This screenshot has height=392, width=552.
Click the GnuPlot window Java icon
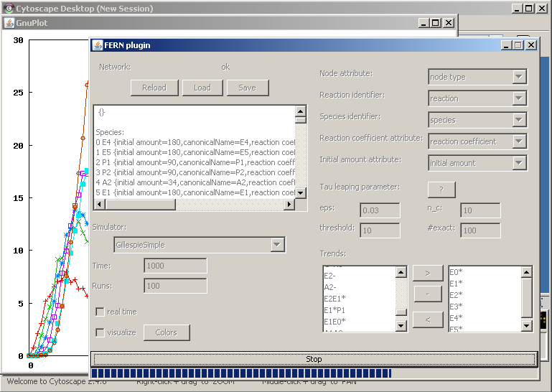(x=9, y=23)
